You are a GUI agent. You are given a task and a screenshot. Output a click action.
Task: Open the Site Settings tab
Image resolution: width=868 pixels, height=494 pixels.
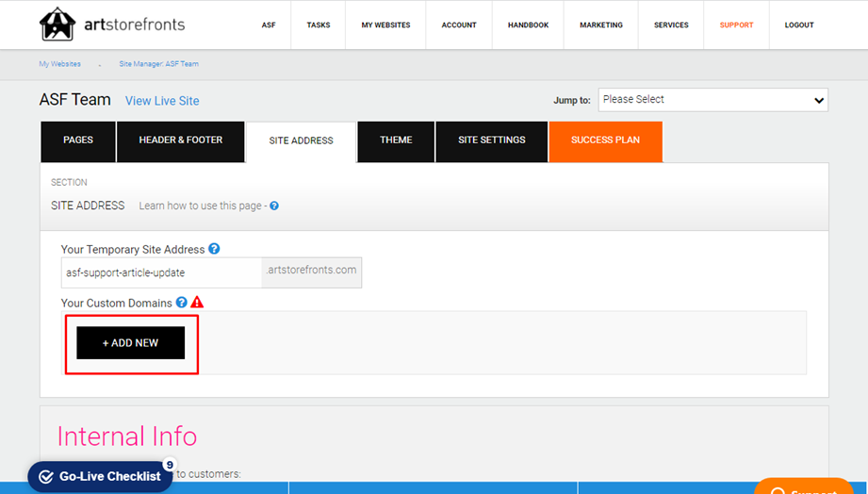tap(492, 141)
